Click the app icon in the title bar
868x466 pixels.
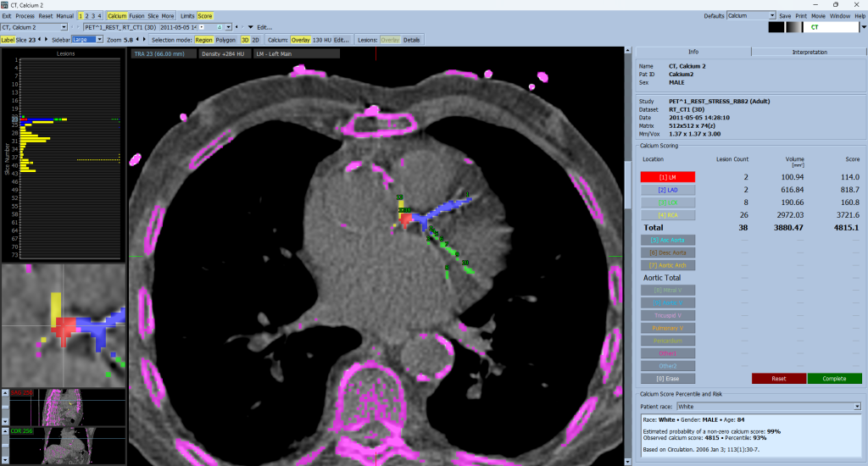coord(5,5)
